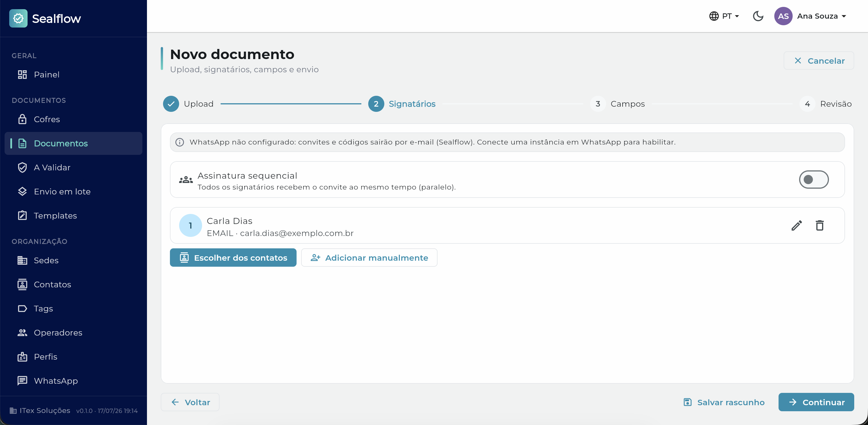The height and width of the screenshot is (425, 868).
Task: Open the PT language dropdown
Action: pyautogui.click(x=724, y=16)
